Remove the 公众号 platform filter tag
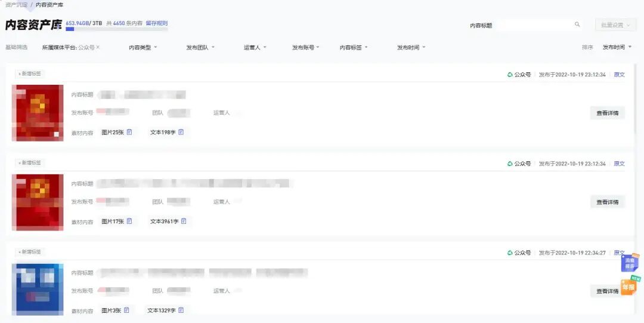644x323 pixels. pos(98,47)
